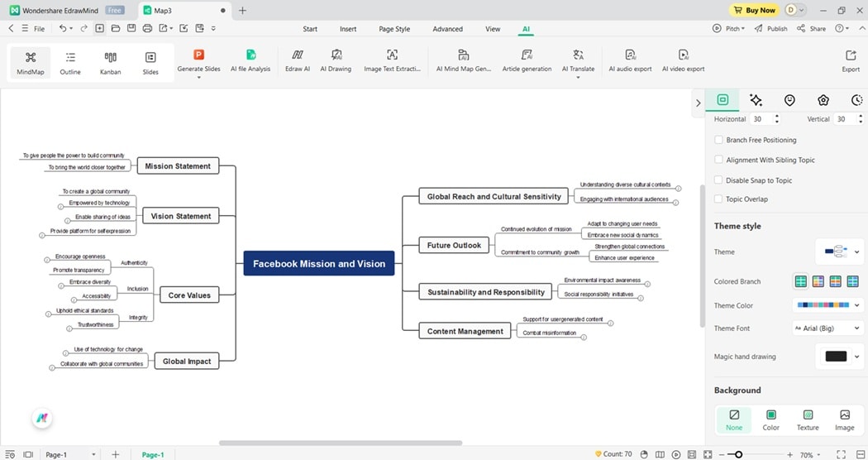Viewport: 868px width, 460px height.
Task: Select last Colored Branch swatch
Action: point(852,281)
